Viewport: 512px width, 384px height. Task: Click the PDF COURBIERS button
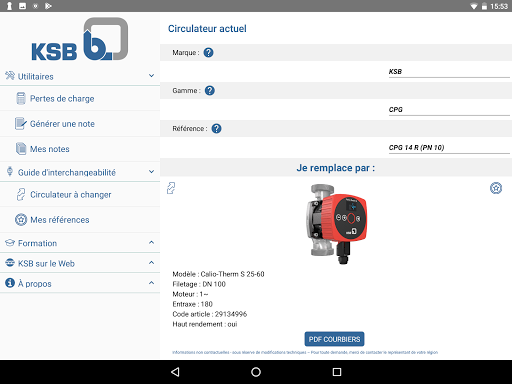(x=334, y=339)
